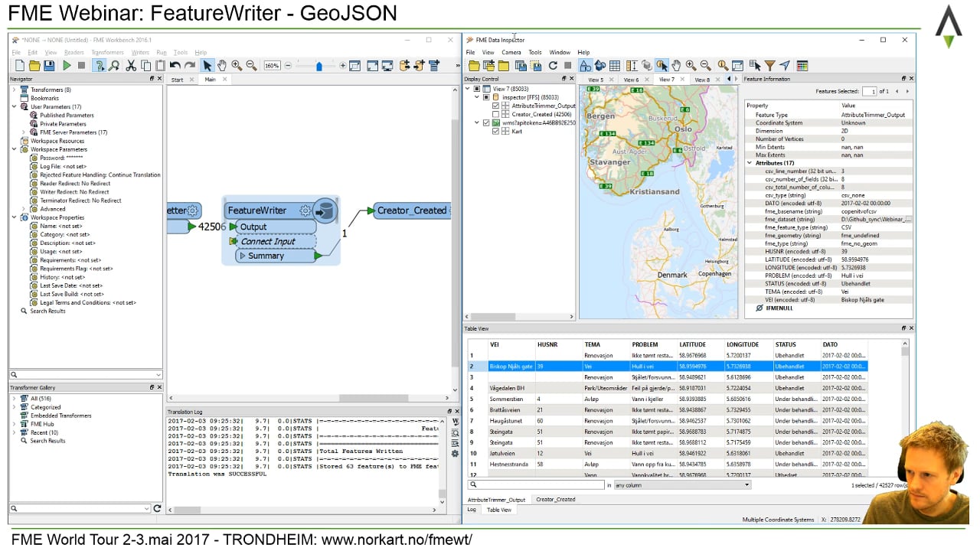The image size is (980, 551).
Task: Click the Data Inspector zoom-out magnifier
Action: pyautogui.click(x=705, y=66)
